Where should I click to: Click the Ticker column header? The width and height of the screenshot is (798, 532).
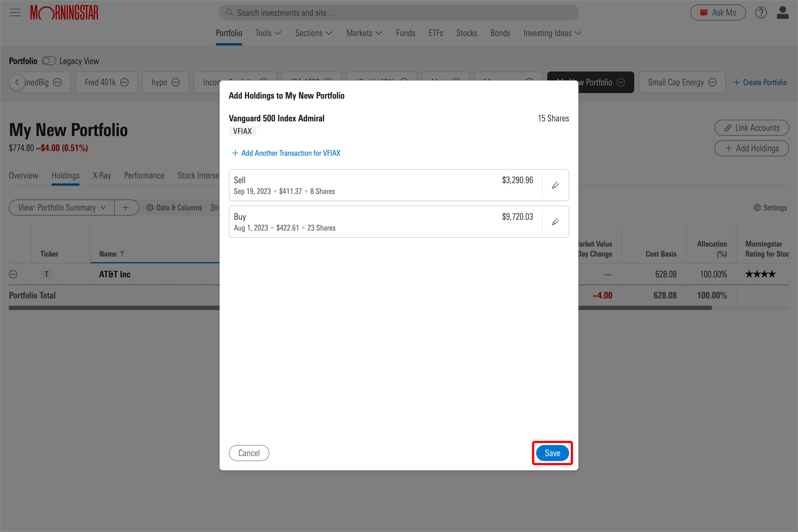click(49, 254)
